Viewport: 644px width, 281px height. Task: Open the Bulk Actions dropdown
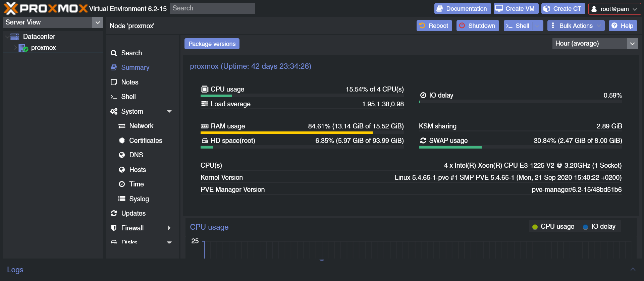pyautogui.click(x=576, y=26)
